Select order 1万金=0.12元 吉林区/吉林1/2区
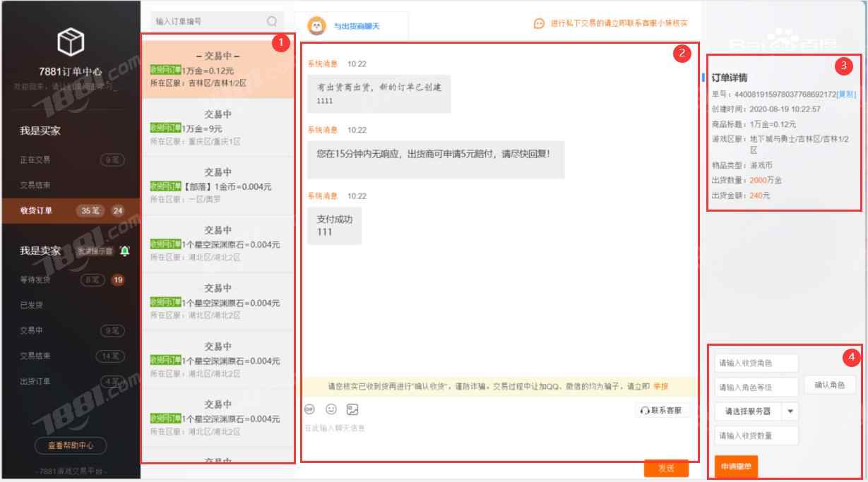This screenshot has height=482, width=868. pos(218,69)
